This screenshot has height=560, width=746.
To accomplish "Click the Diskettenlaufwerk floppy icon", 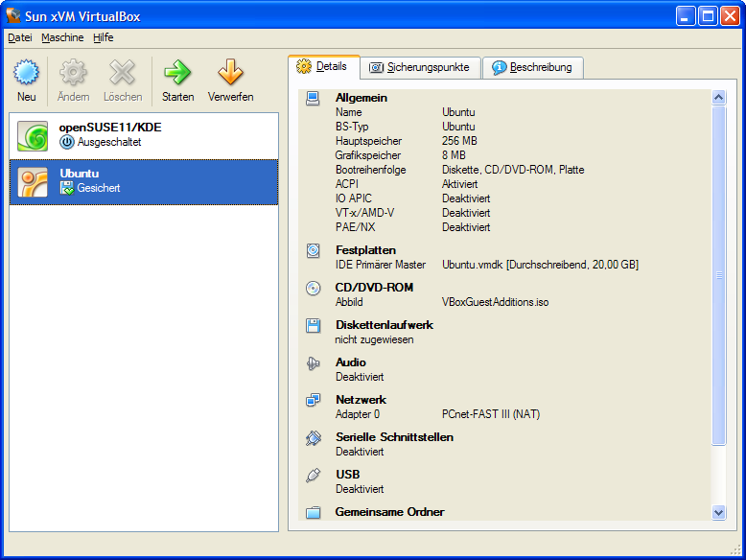I will (314, 326).
